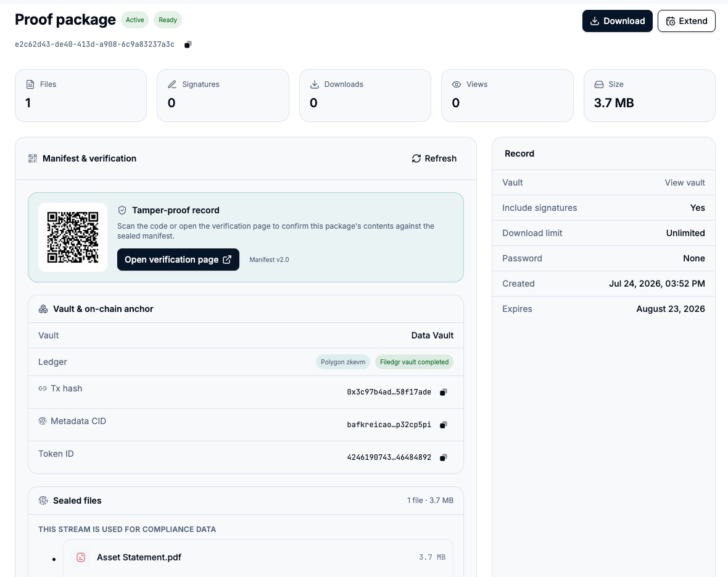Click the Tamper-proof shield icon
This screenshot has width=728, height=577.
[122, 211]
